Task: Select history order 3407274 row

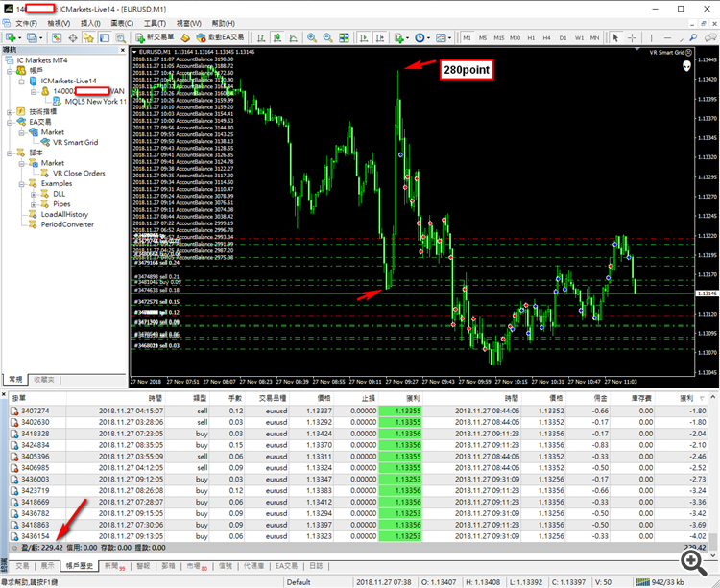Action: [x=358, y=411]
